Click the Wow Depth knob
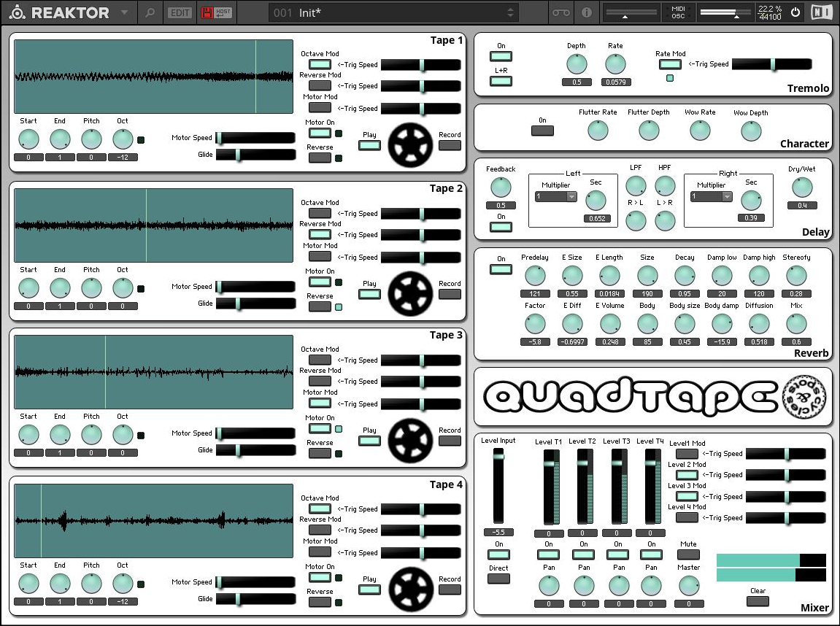 [x=750, y=131]
